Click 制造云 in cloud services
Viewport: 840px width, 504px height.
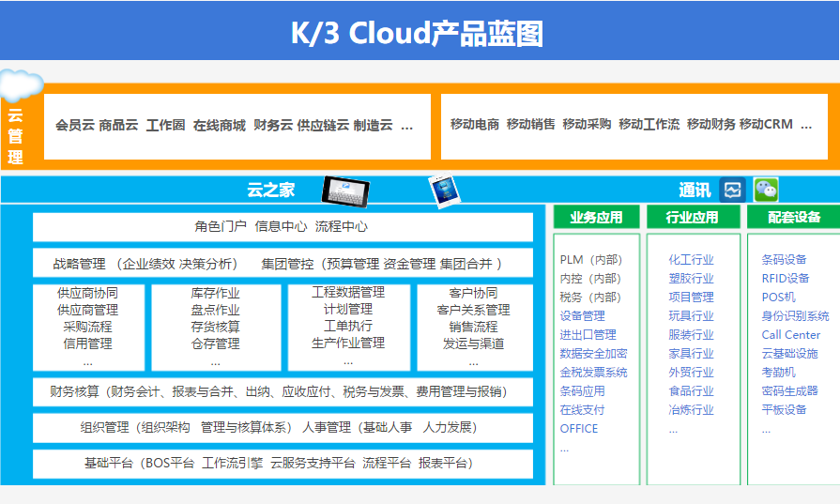tap(373, 126)
